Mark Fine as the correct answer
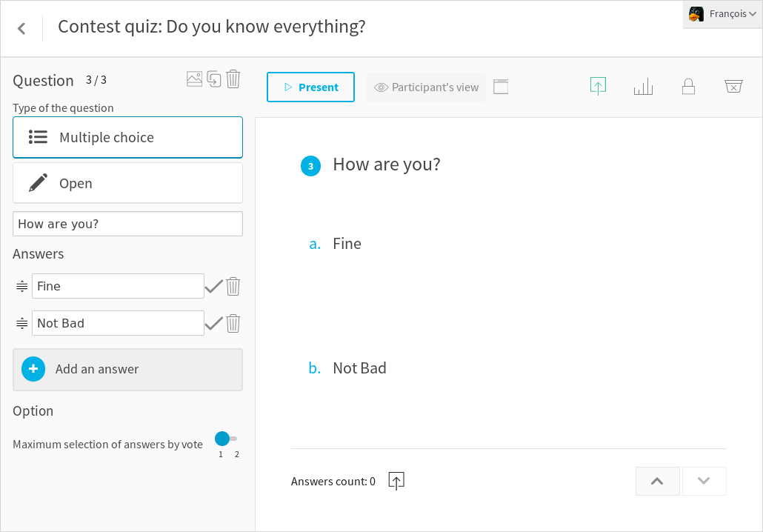The height and width of the screenshot is (532, 763). pyautogui.click(x=213, y=286)
